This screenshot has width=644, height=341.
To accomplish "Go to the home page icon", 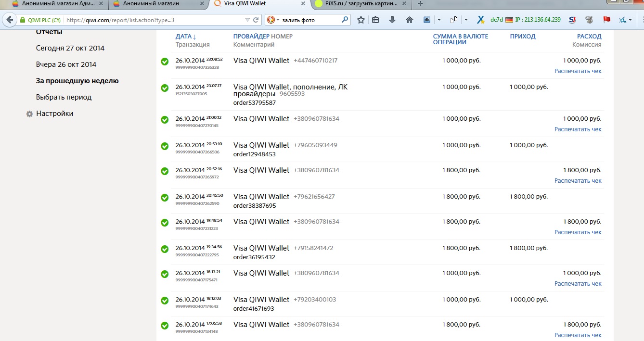I will (x=410, y=20).
